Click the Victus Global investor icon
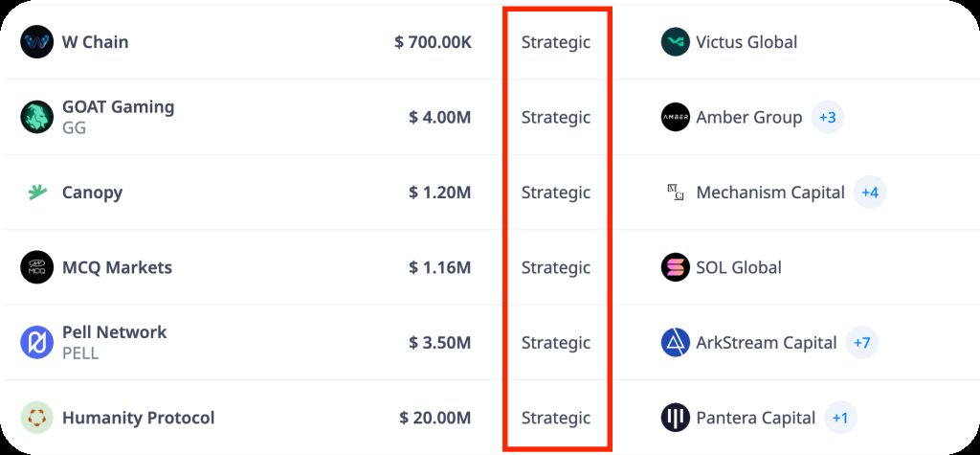The width and height of the screenshot is (980, 455). click(x=676, y=42)
